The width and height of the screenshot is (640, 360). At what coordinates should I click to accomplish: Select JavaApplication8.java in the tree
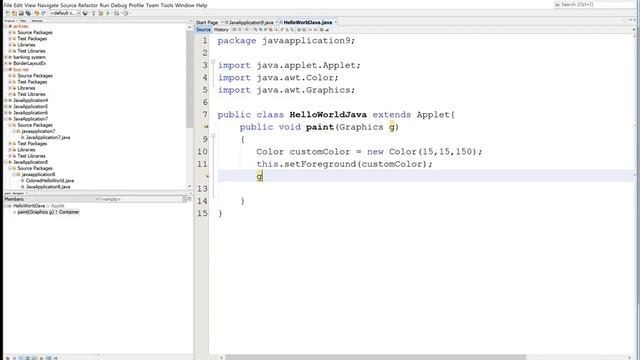click(48, 187)
